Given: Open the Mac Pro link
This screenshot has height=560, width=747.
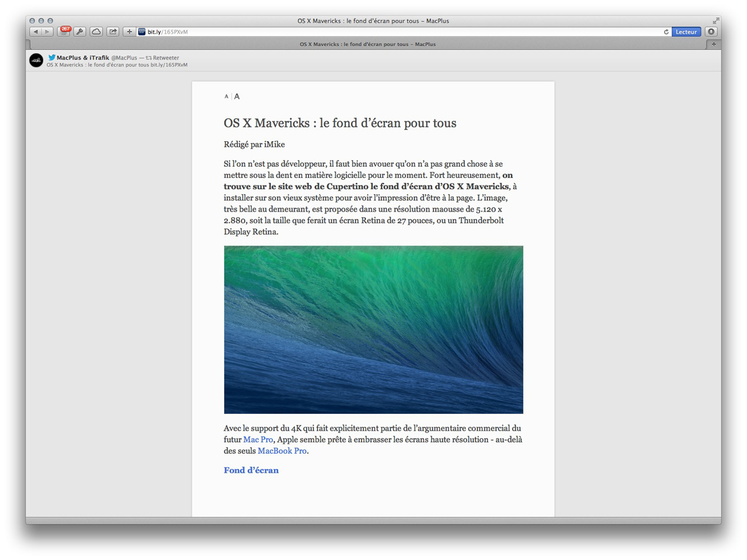Looking at the screenshot, I should 258,439.
